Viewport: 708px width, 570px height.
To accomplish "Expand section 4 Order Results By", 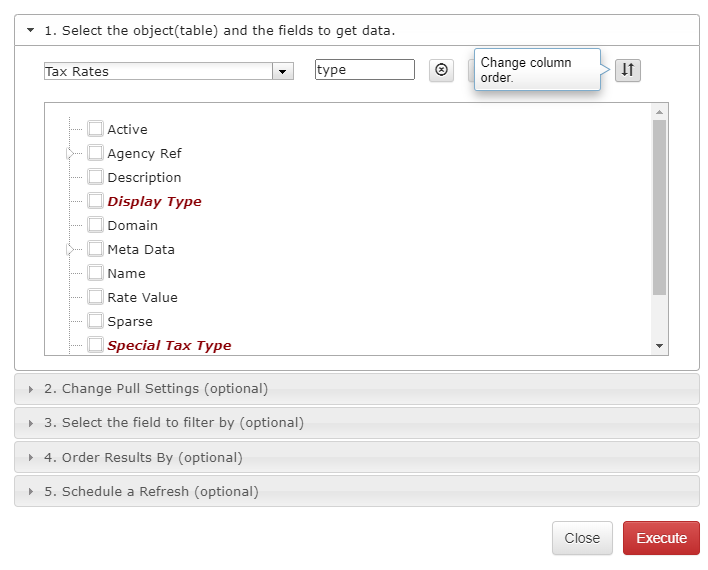I will click(357, 458).
